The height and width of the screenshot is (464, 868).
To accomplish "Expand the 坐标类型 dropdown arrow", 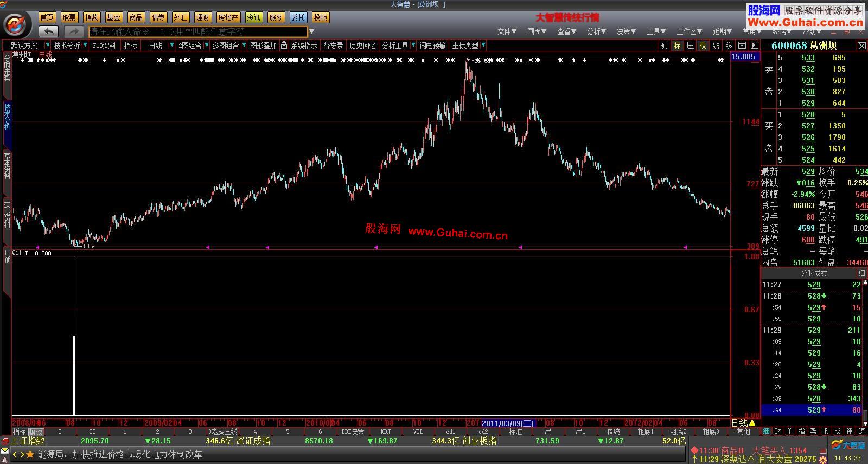I will click(x=483, y=46).
